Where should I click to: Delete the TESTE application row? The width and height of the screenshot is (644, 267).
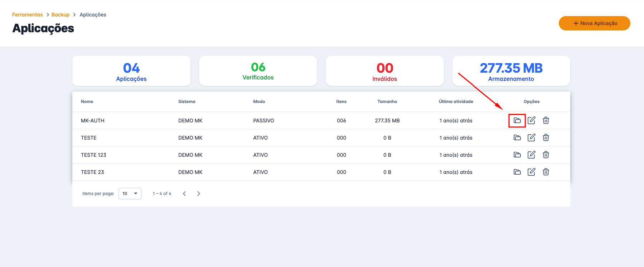[546, 138]
